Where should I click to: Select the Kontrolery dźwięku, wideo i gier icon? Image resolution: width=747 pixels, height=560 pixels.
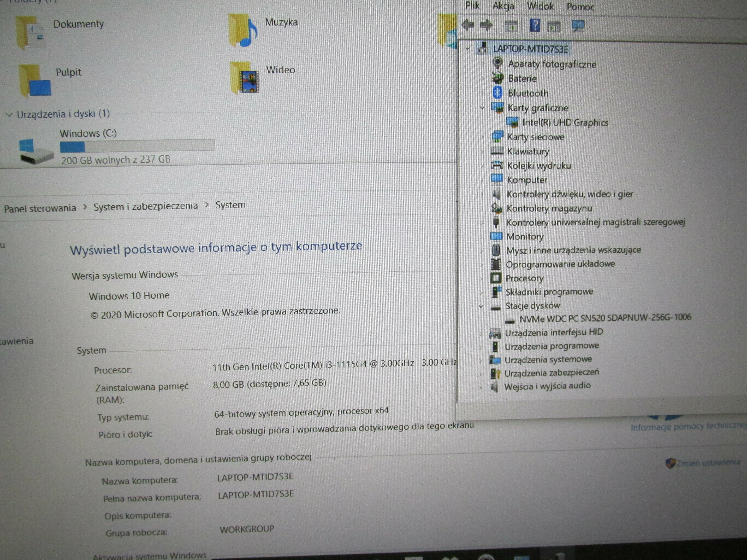[496, 194]
